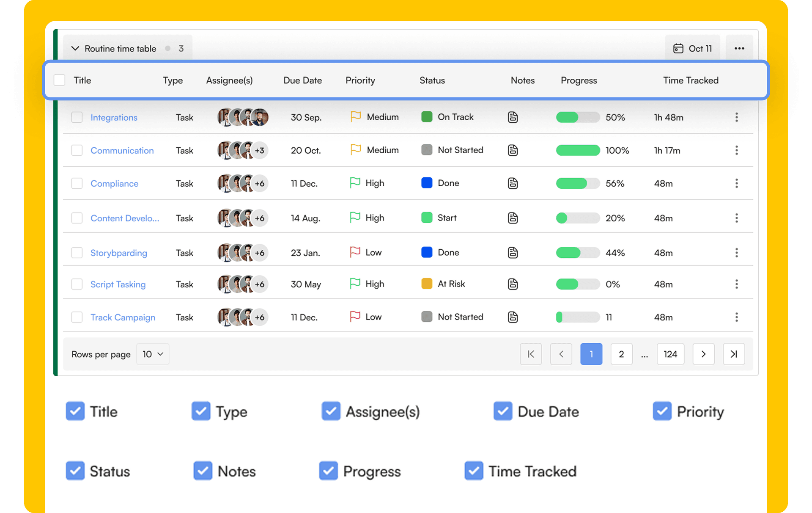Open page 2 of the task list
The image size is (812, 513).
pyautogui.click(x=621, y=354)
